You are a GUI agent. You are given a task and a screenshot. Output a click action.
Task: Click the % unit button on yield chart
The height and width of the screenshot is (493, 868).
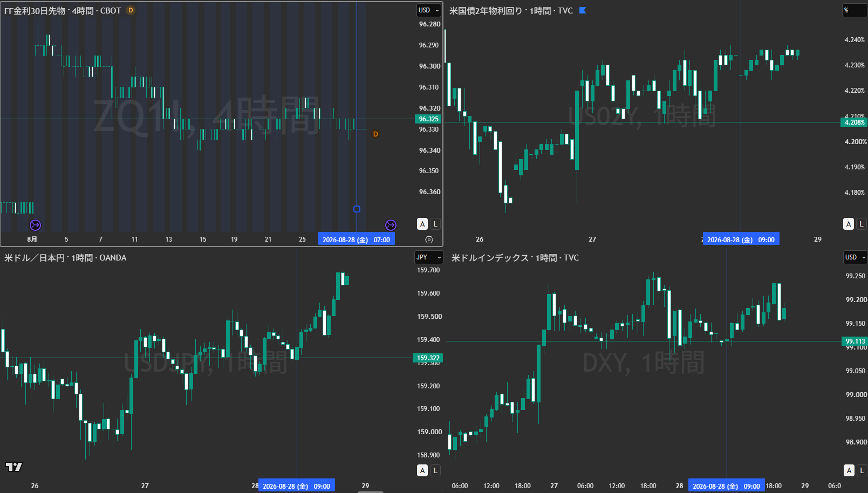pyautogui.click(x=855, y=10)
